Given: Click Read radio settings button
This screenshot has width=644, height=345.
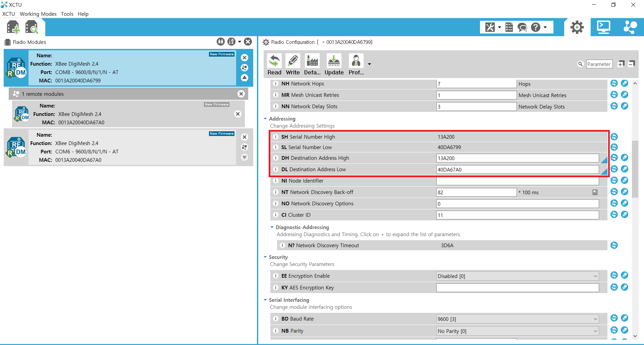Looking at the screenshot, I should point(274,64).
